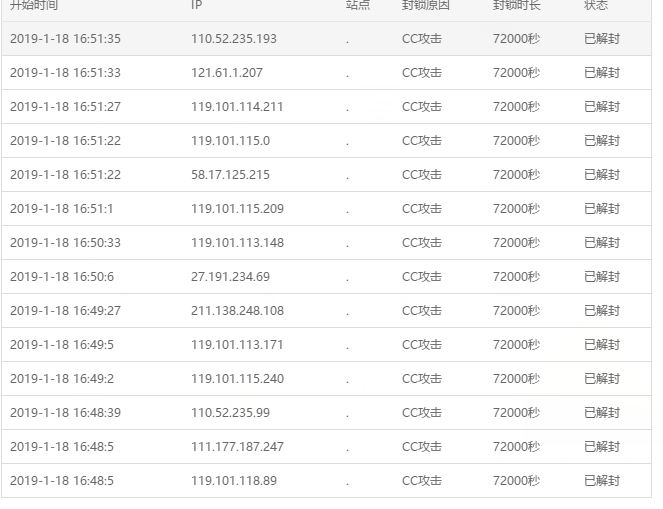Select the row with IP 110.52.235.193
The width and height of the screenshot is (663, 509).
[x=326, y=38]
